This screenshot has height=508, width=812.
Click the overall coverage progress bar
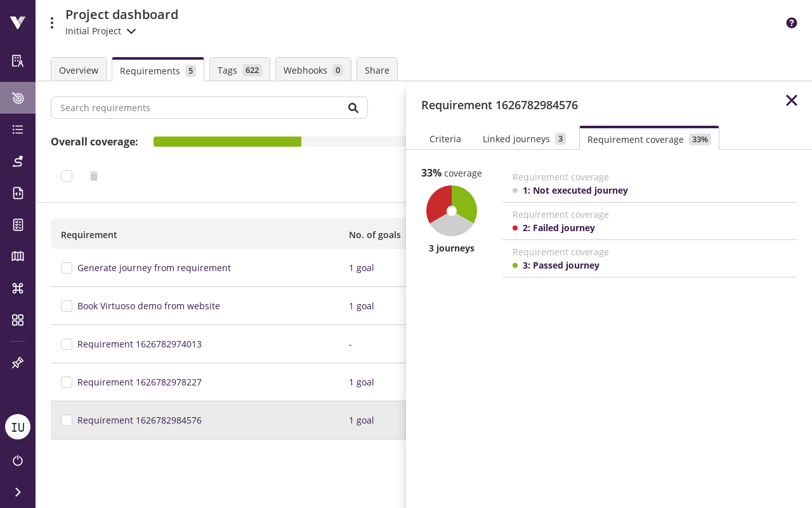279,142
